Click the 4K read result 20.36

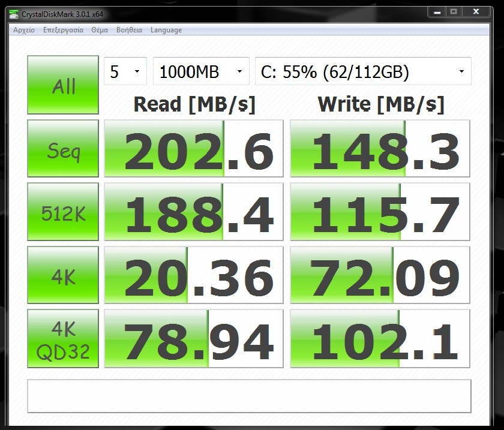coord(194,275)
